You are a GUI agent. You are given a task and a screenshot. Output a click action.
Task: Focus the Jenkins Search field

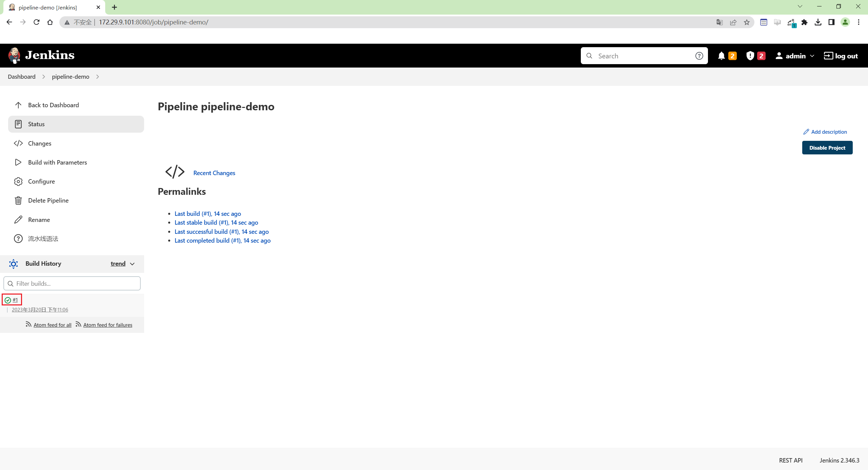(x=644, y=56)
